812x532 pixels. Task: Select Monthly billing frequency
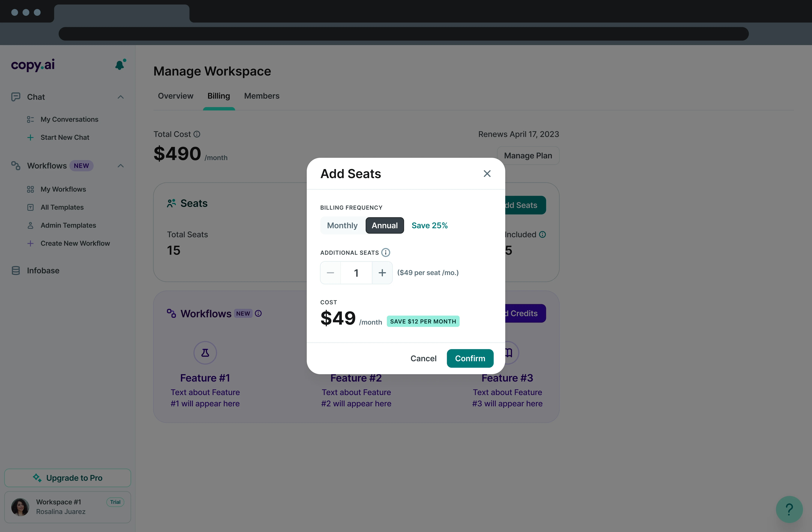(342, 225)
